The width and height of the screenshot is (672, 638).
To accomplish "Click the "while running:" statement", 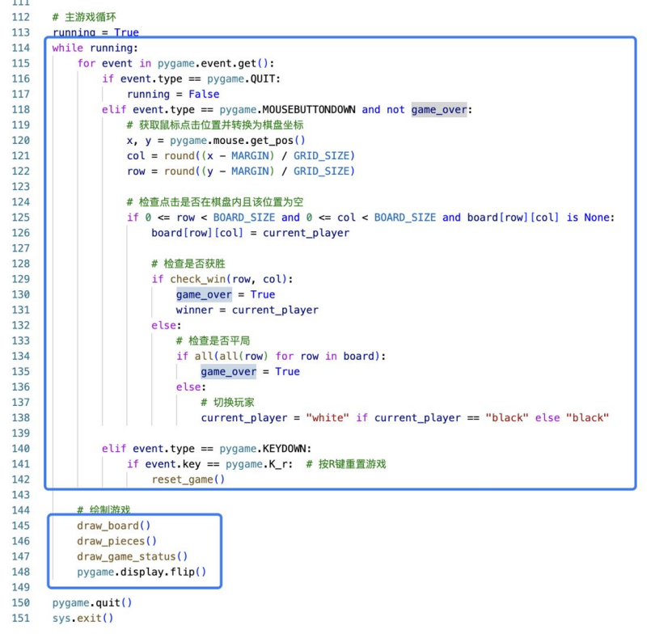I will (95, 48).
